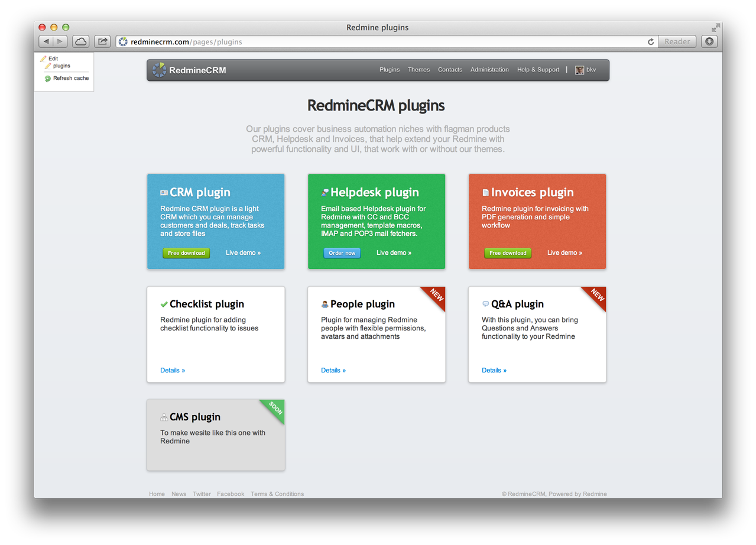
Task: Click the Home footer link
Action: [157, 494]
